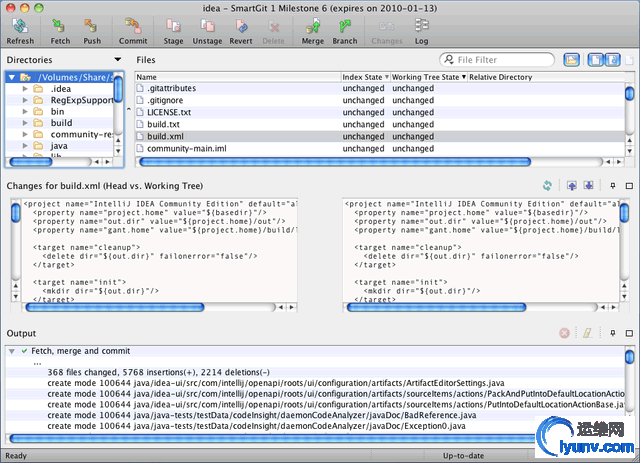Refresh the Changes diff view
Viewport: 640px width, 463px height.
click(x=547, y=186)
